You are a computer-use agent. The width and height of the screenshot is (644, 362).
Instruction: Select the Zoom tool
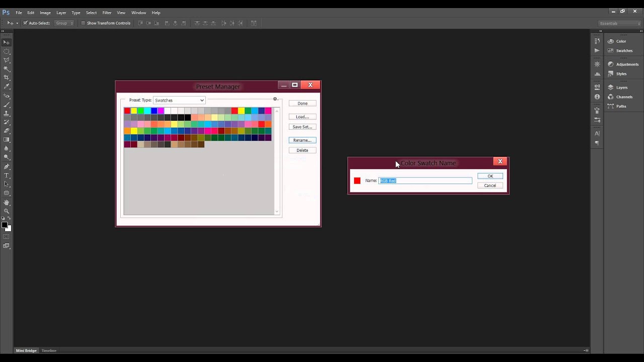[x=7, y=211]
